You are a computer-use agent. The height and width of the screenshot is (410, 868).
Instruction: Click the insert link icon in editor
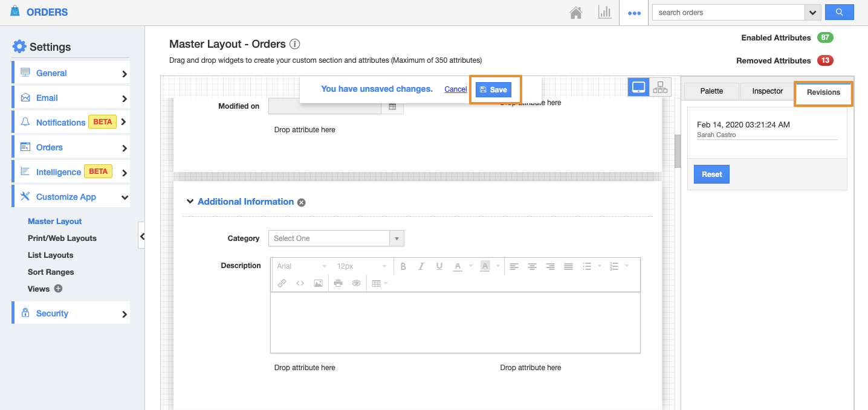click(x=282, y=283)
